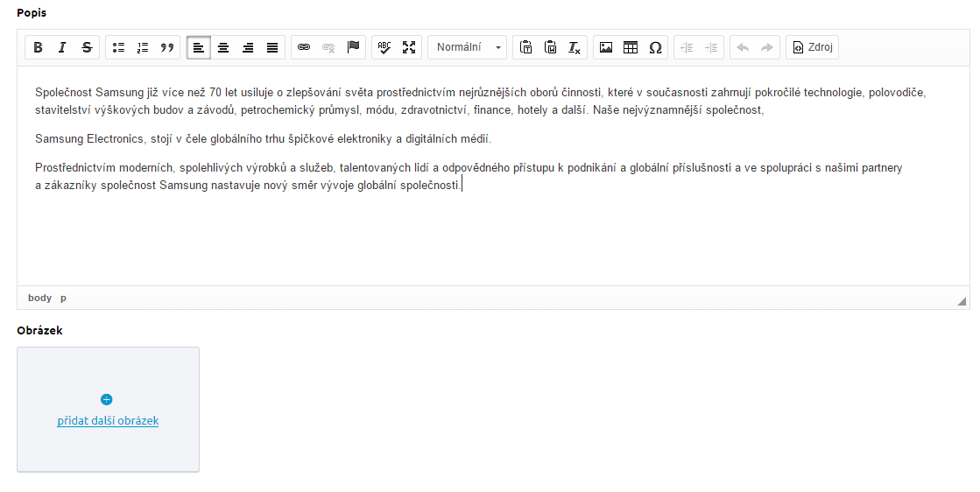The height and width of the screenshot is (492, 980).
Task: Paste from Word
Action: pyautogui.click(x=551, y=47)
